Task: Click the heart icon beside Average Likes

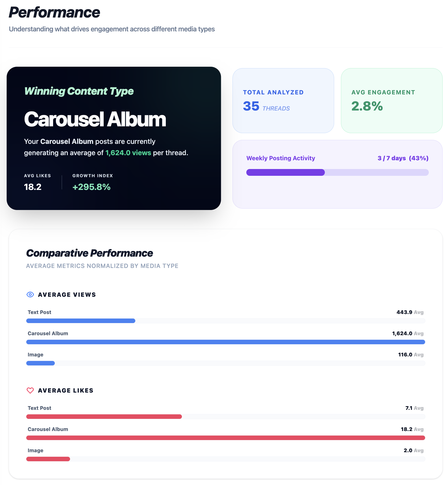Action: pyautogui.click(x=30, y=390)
